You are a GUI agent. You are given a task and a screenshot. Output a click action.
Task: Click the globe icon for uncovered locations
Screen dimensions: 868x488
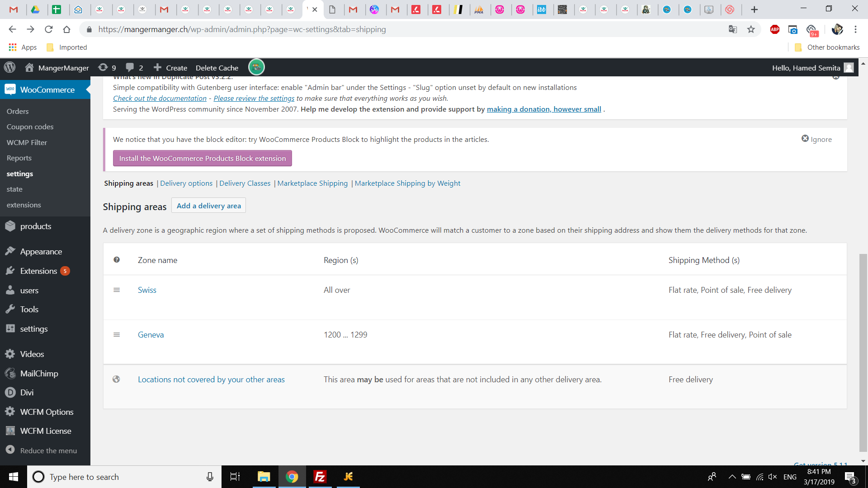116,380
